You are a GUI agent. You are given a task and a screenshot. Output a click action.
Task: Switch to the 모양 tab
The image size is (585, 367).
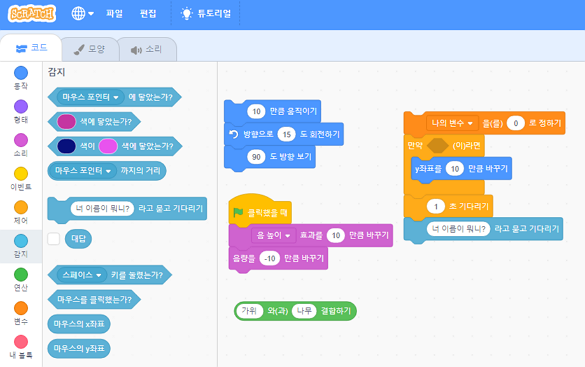pyautogui.click(x=90, y=49)
